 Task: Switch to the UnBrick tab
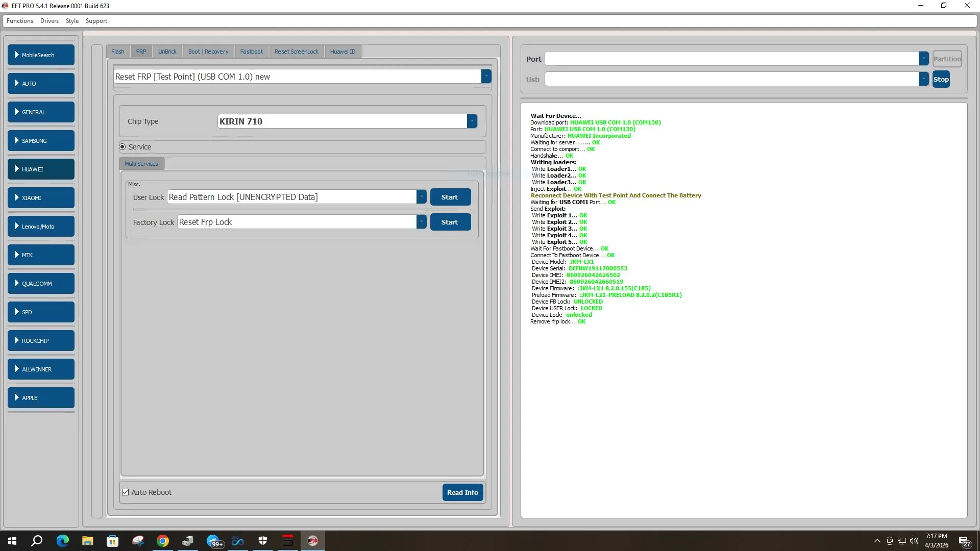pyautogui.click(x=167, y=52)
